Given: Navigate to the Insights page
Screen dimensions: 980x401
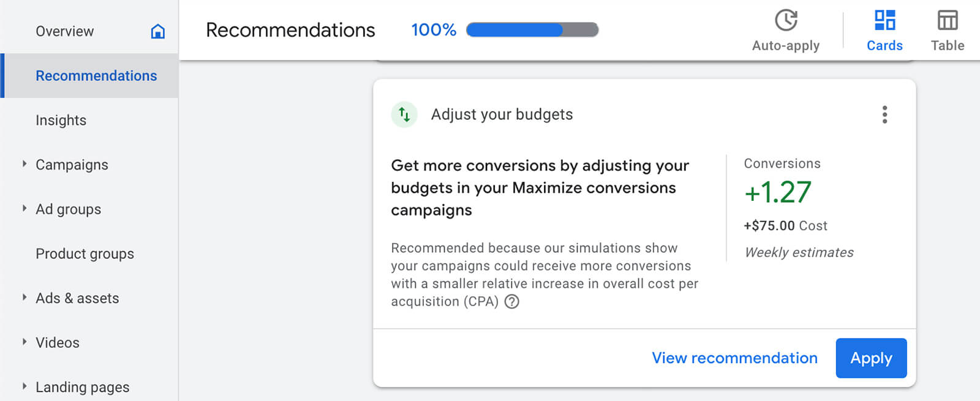Looking at the screenshot, I should coord(61,120).
